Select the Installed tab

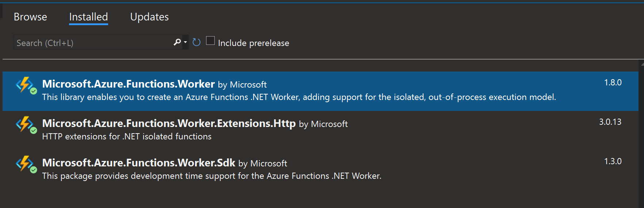pyautogui.click(x=88, y=17)
